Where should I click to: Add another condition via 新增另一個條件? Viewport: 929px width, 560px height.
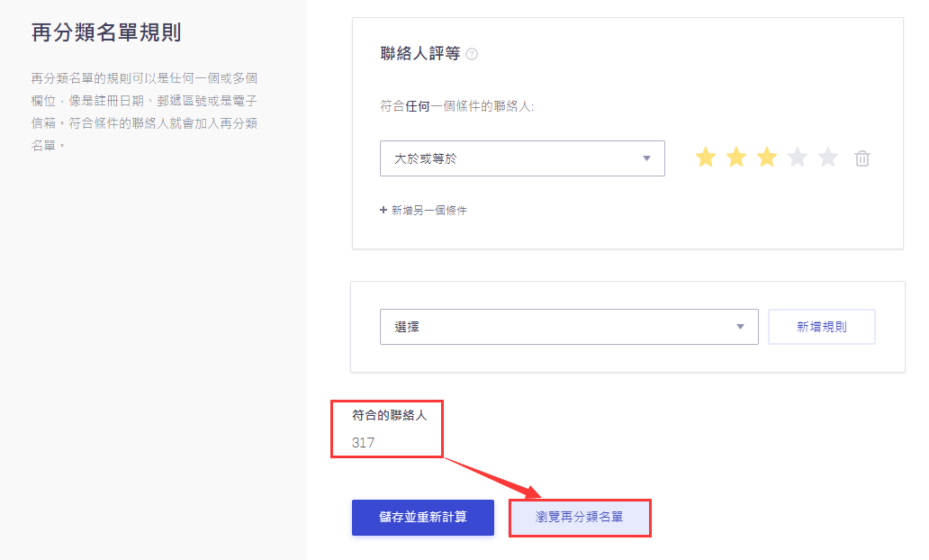point(424,211)
